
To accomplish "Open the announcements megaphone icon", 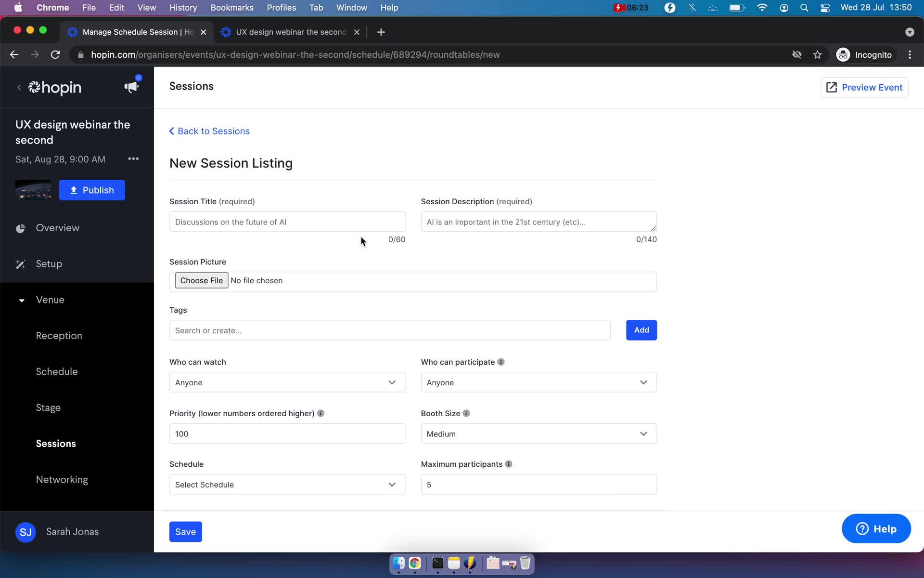I will tap(131, 87).
